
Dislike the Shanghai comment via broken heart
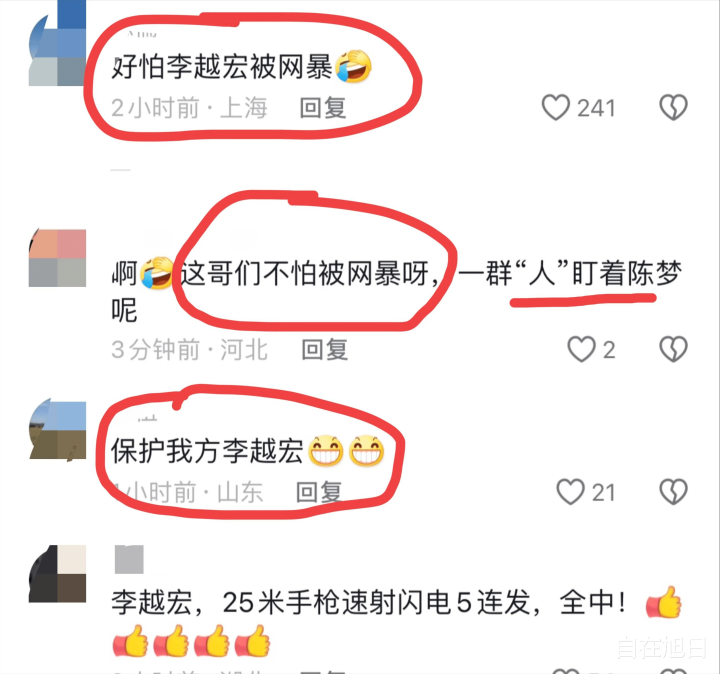[x=673, y=107]
